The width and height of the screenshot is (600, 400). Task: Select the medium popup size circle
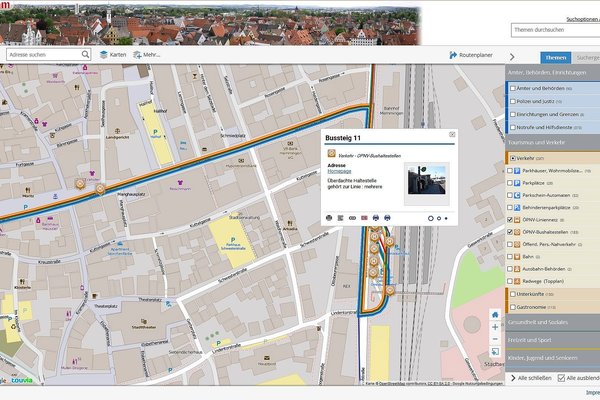[x=439, y=218]
